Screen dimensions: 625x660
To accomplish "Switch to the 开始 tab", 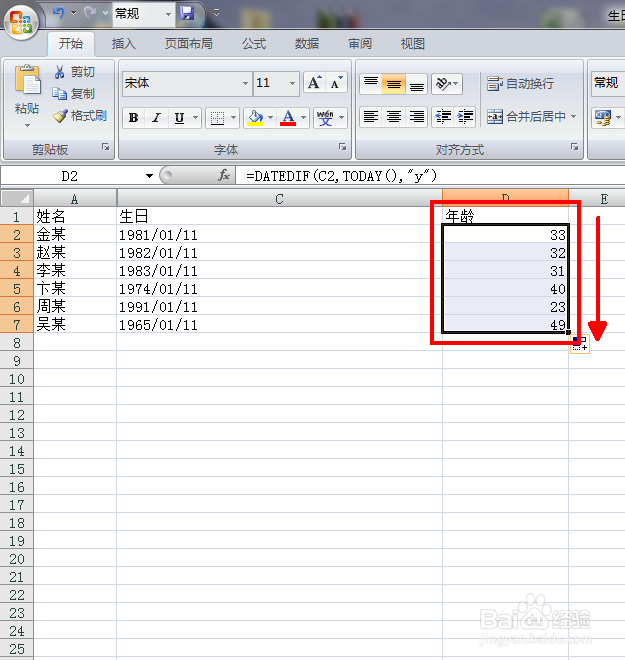I will (70, 43).
